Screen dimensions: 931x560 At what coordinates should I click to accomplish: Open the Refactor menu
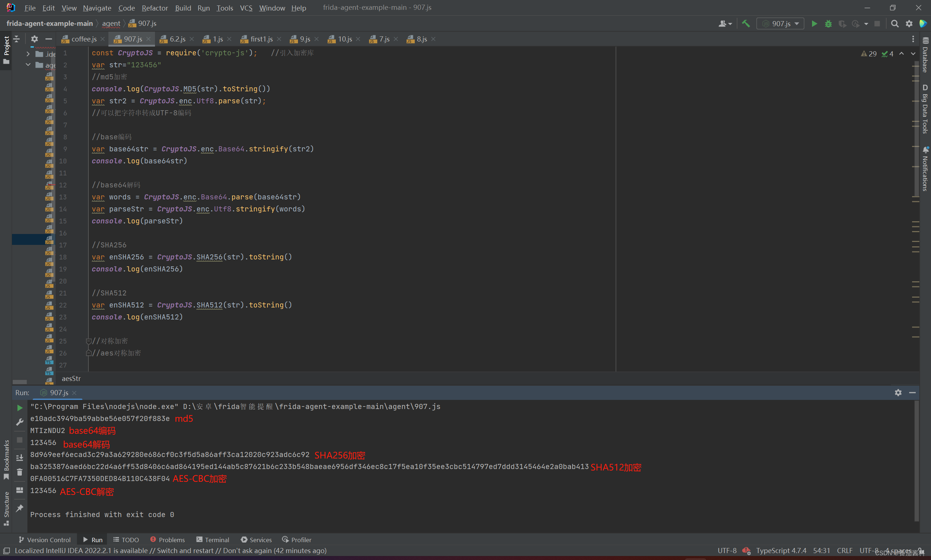155,8
